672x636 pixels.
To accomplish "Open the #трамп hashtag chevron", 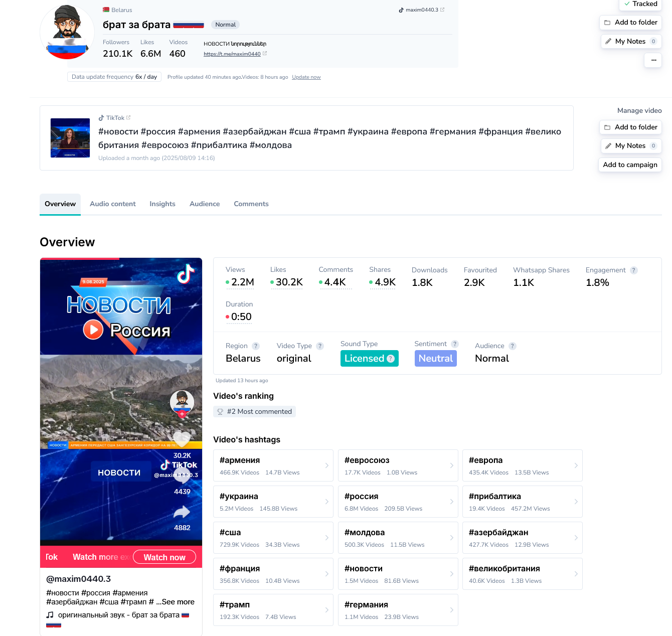I will (x=327, y=610).
